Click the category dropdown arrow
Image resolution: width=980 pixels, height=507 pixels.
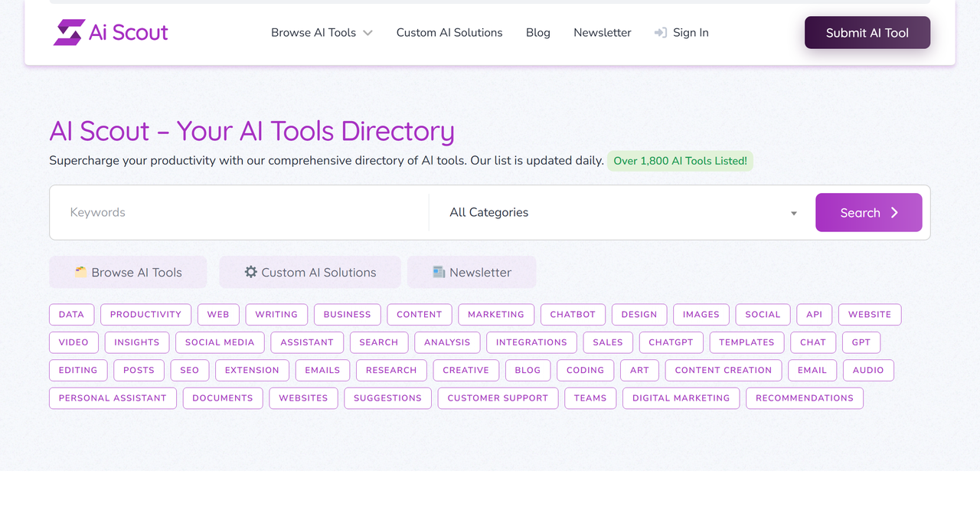tap(794, 214)
